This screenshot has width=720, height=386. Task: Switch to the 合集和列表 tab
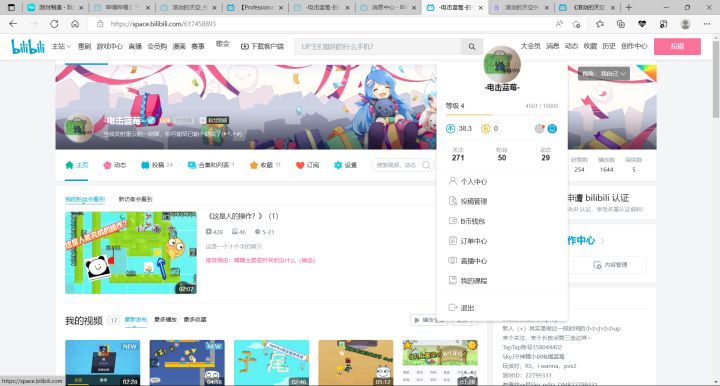click(211, 165)
